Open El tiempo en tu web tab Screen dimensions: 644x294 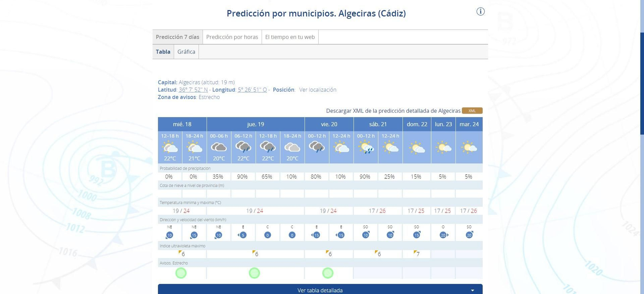click(x=290, y=37)
